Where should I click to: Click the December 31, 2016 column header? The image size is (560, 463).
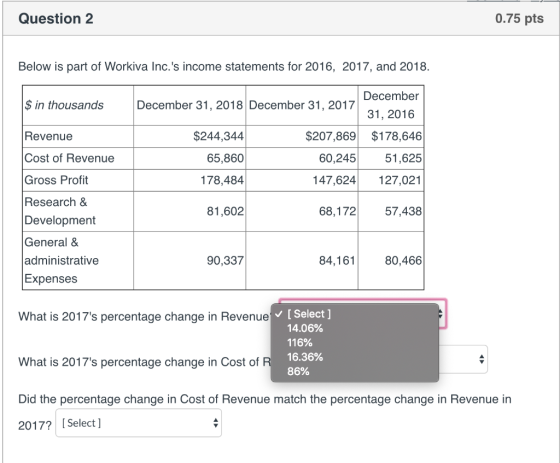(x=391, y=105)
